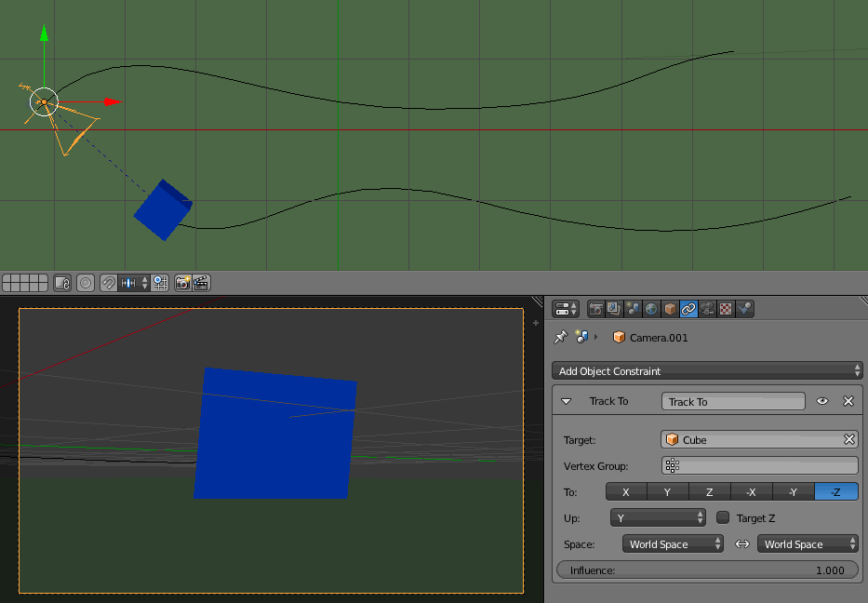Open the Up axis dropdown showing Y
The height and width of the screenshot is (603, 868).
coord(658,517)
